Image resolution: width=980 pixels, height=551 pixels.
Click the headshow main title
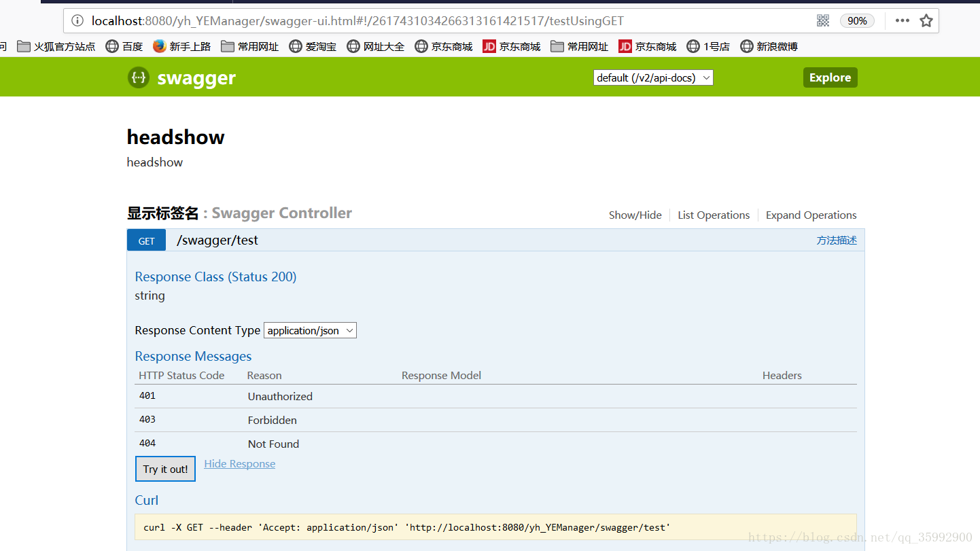175,137
